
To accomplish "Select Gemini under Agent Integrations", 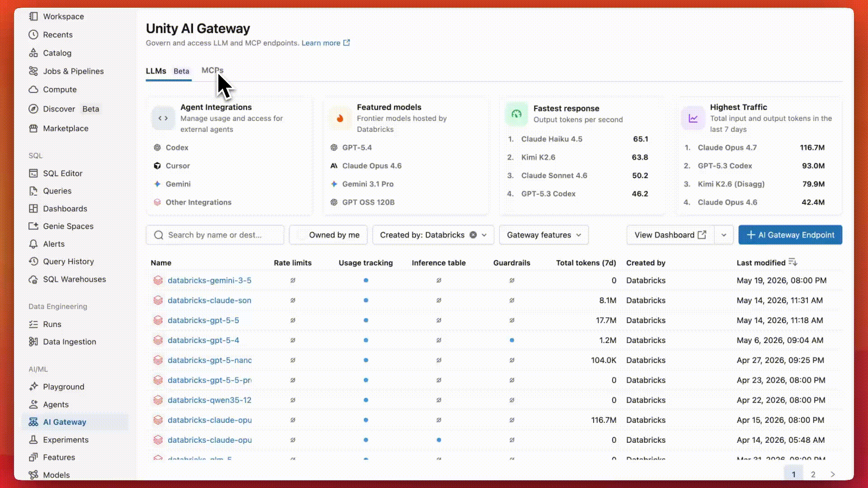I will pos(178,184).
